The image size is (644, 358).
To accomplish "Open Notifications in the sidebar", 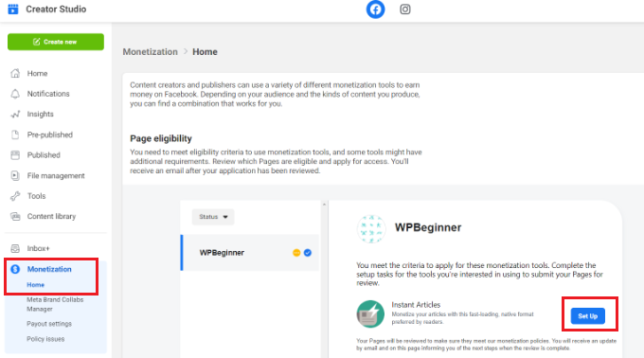I will click(x=48, y=94).
